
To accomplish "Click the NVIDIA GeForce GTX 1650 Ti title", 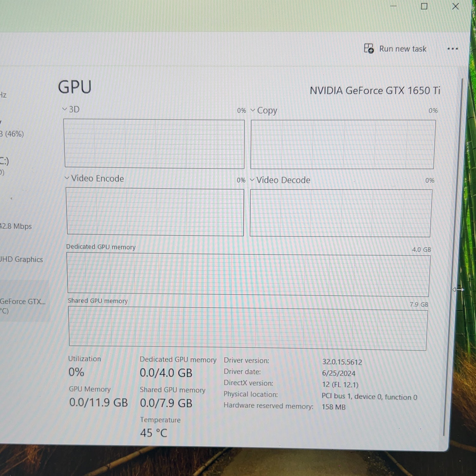I will click(x=375, y=91).
